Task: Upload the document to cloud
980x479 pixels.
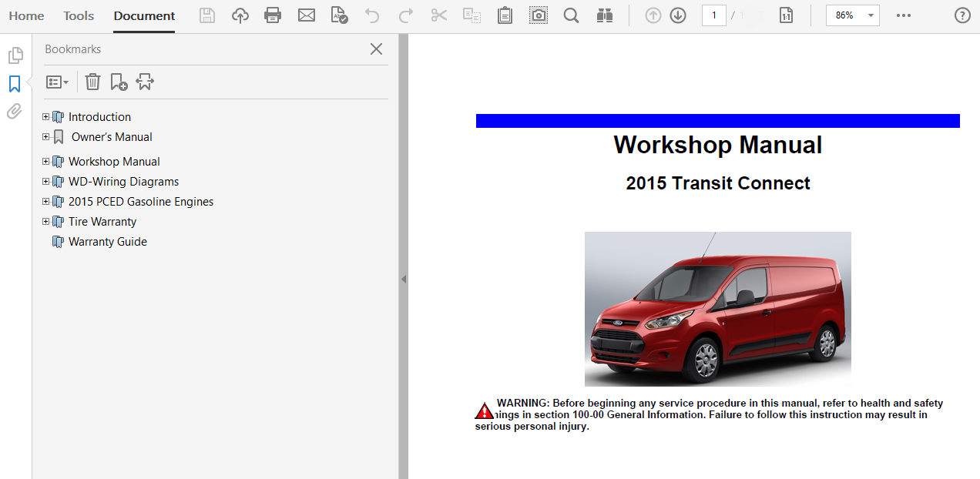Action: (240, 15)
